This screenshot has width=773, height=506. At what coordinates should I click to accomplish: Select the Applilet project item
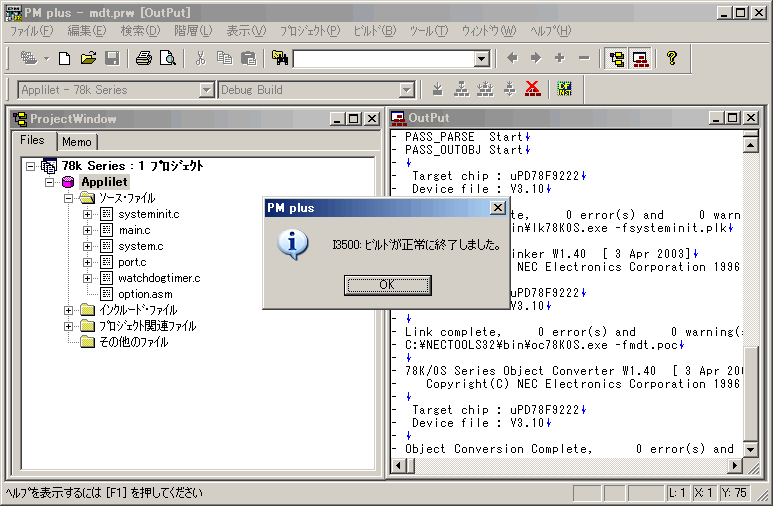click(104, 182)
